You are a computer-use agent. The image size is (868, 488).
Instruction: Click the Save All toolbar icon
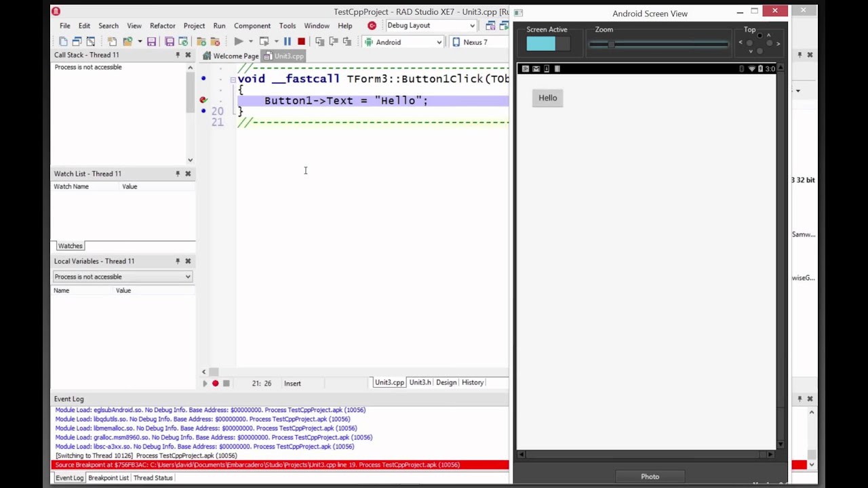[170, 42]
